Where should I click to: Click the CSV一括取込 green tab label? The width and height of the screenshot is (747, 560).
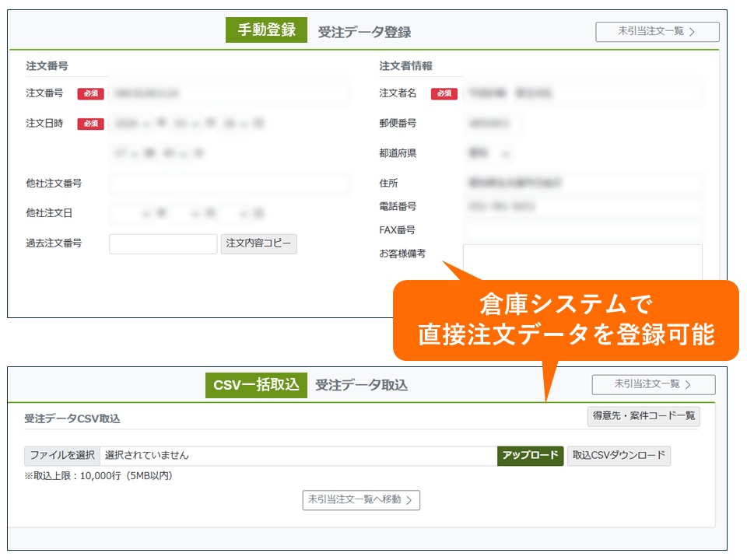coord(256,385)
